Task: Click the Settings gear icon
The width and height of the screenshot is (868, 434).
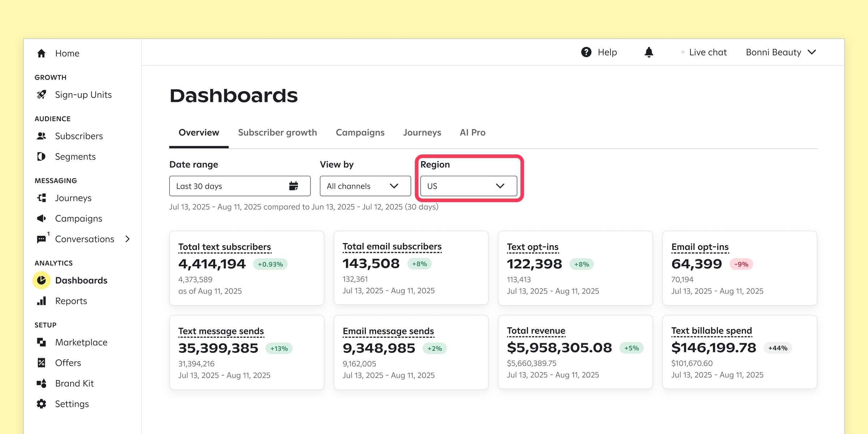Action: tap(42, 404)
